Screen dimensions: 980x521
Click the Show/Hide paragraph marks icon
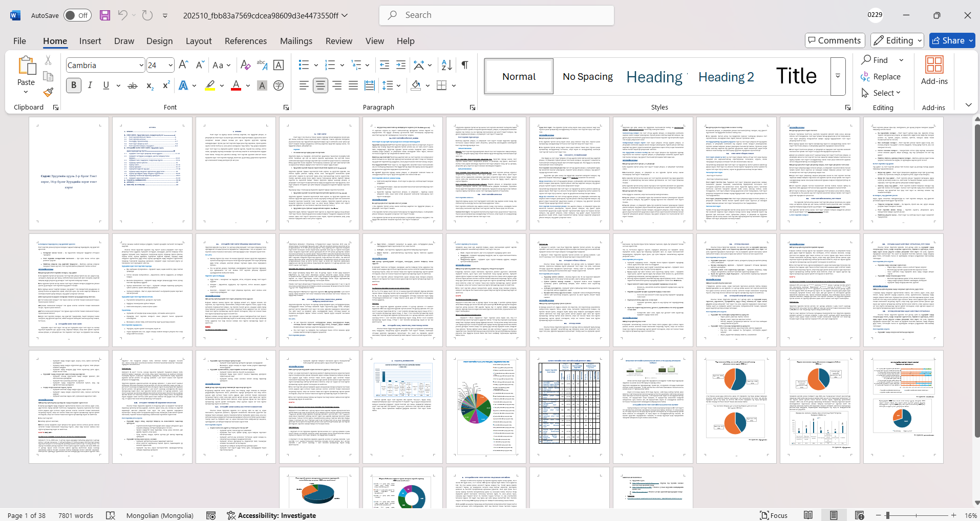[x=465, y=65]
